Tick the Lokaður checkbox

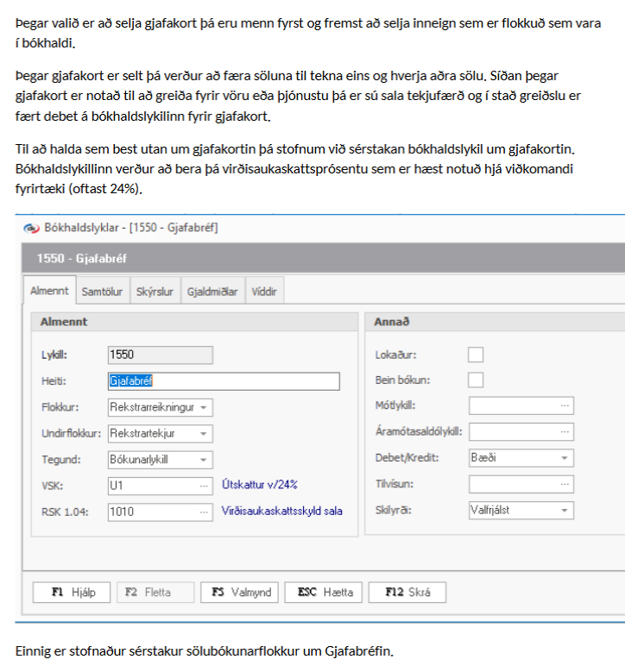[x=476, y=355]
